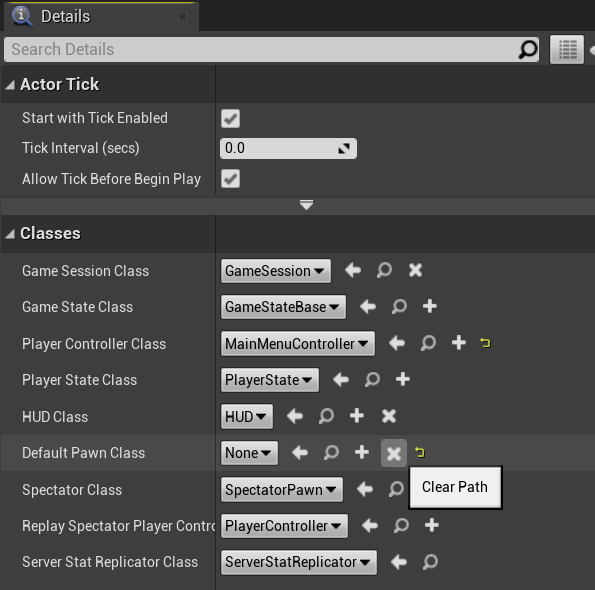Toggle Start with Tick Enabled checkbox
The image size is (595, 590).
(230, 118)
